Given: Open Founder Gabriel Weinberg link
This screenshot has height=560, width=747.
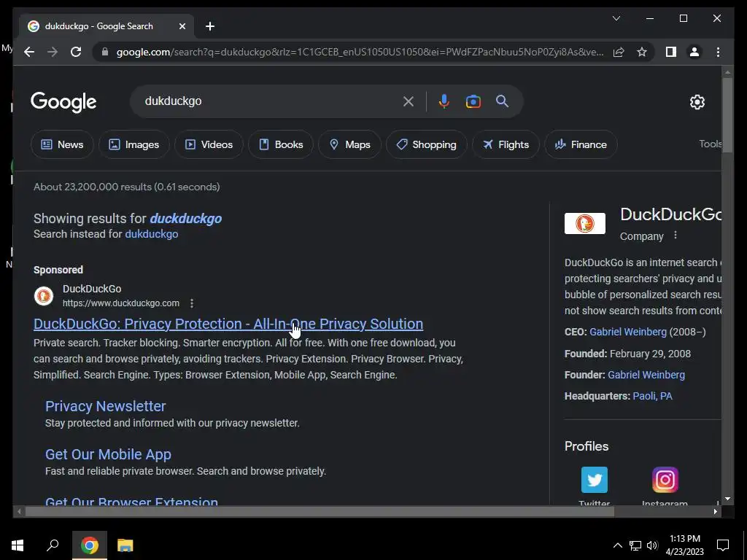Looking at the screenshot, I should [646, 375].
